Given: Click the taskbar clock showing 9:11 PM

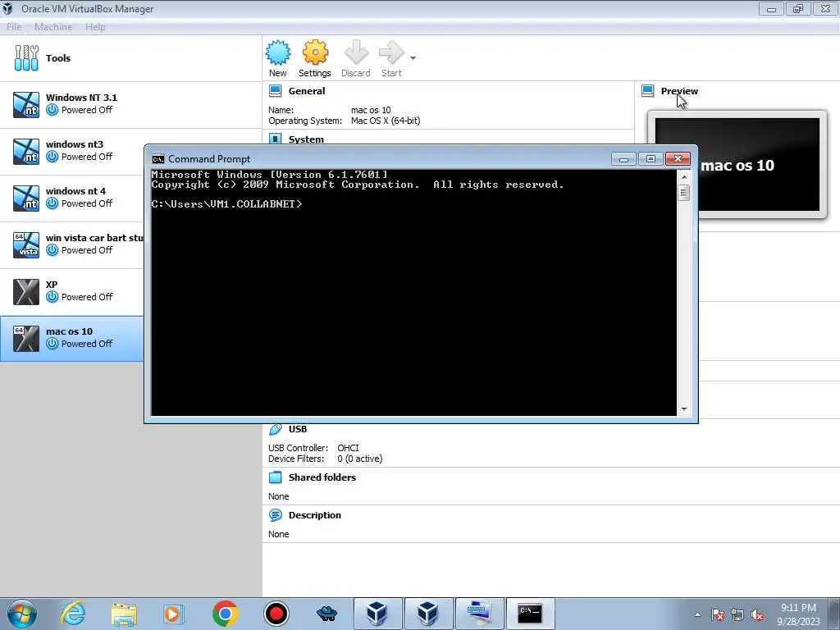Looking at the screenshot, I should point(798,614).
